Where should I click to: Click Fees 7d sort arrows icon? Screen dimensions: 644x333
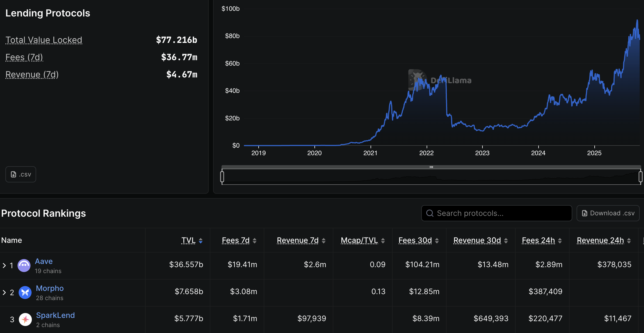[x=255, y=240]
